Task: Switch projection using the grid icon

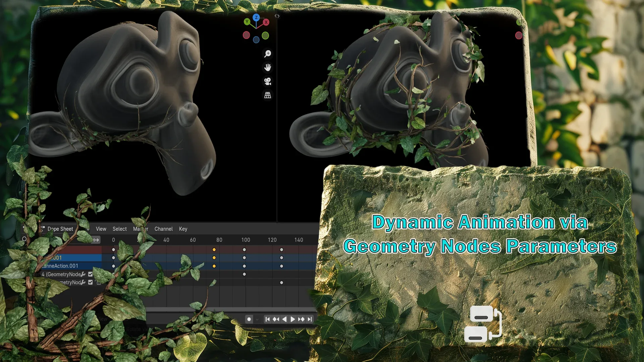Action: (x=267, y=95)
